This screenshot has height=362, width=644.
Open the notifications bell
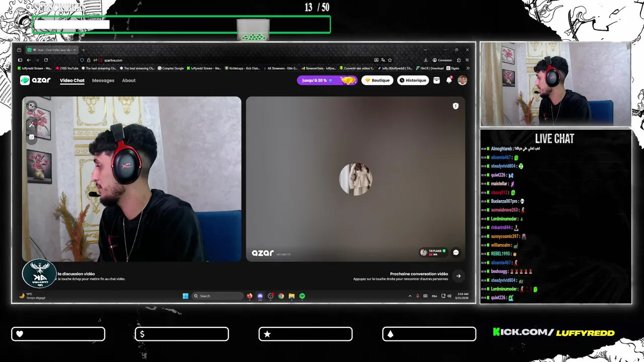click(x=449, y=80)
